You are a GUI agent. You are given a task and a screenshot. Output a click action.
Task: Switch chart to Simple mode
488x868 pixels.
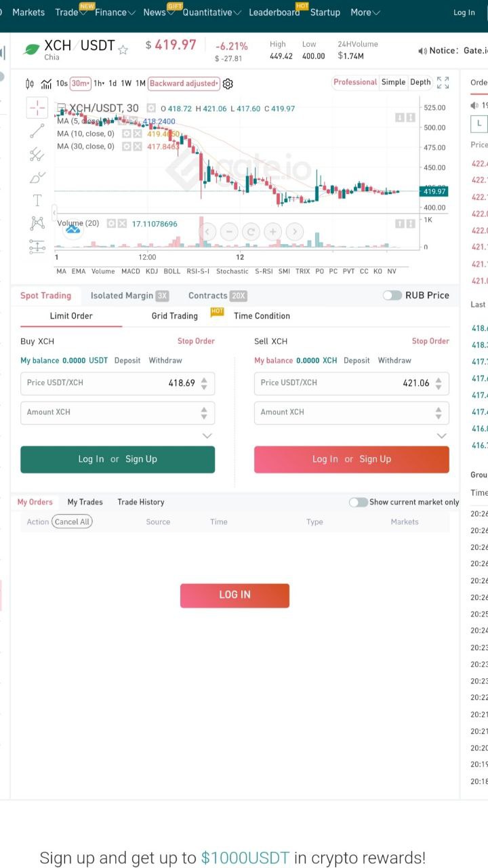point(393,82)
